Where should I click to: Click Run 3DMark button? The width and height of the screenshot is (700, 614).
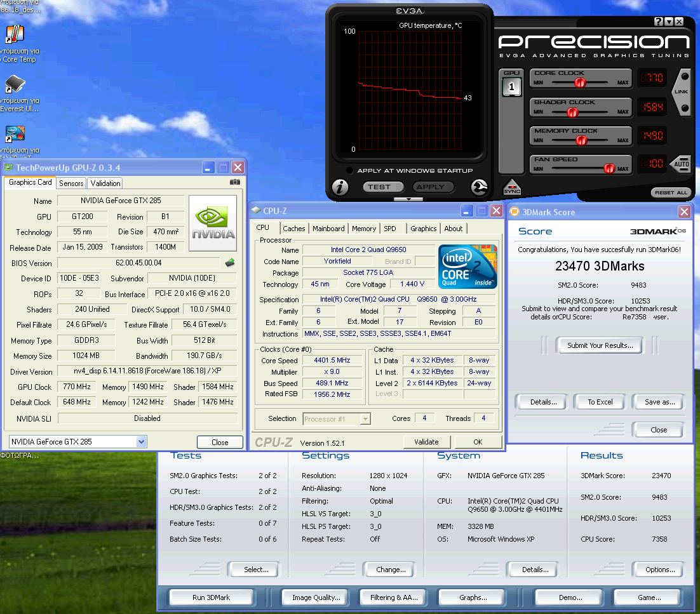[211, 597]
